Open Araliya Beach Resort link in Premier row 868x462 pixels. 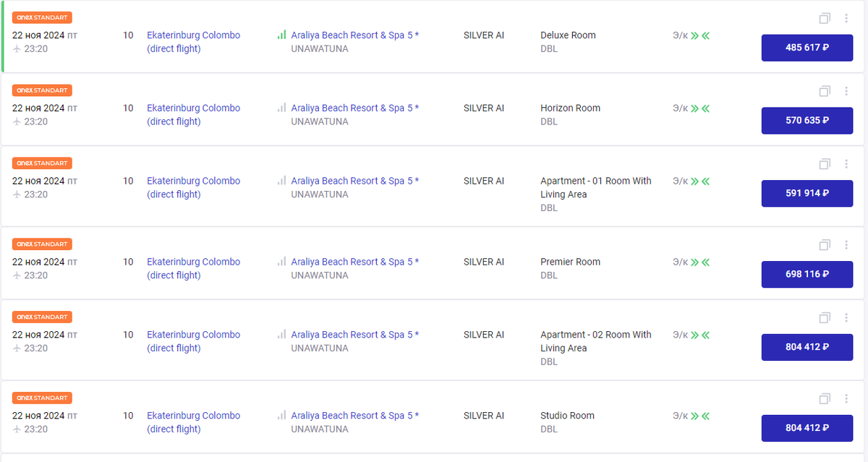[x=355, y=262]
